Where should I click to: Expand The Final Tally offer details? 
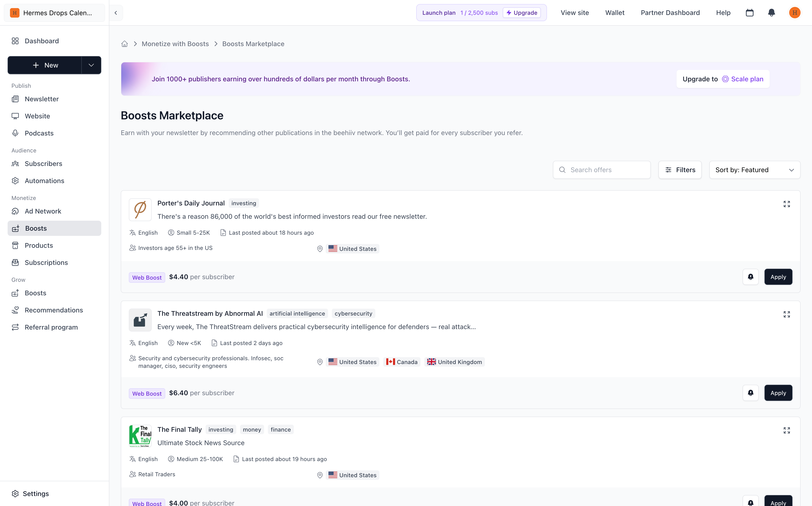tap(787, 430)
